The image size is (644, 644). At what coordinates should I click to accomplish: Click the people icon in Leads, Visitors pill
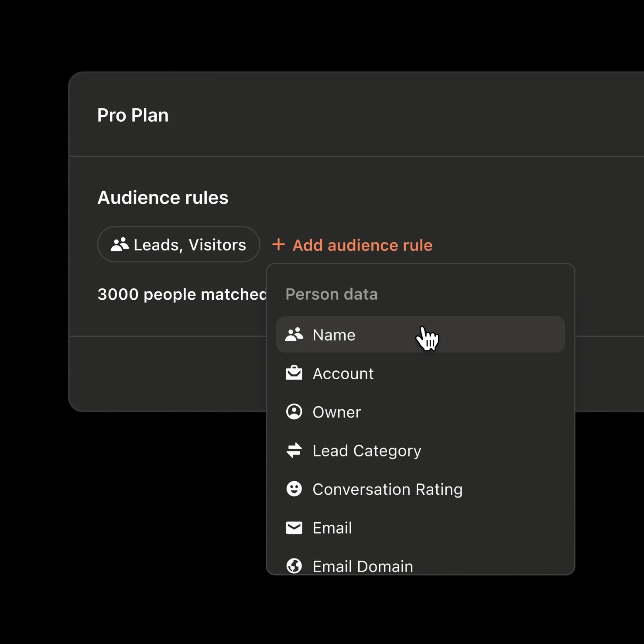tap(120, 244)
